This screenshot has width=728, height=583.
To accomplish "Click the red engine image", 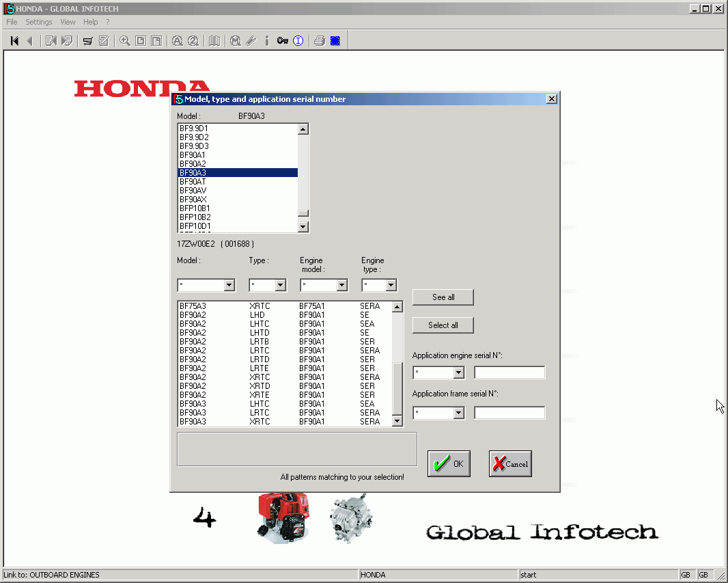I will tap(283, 518).
